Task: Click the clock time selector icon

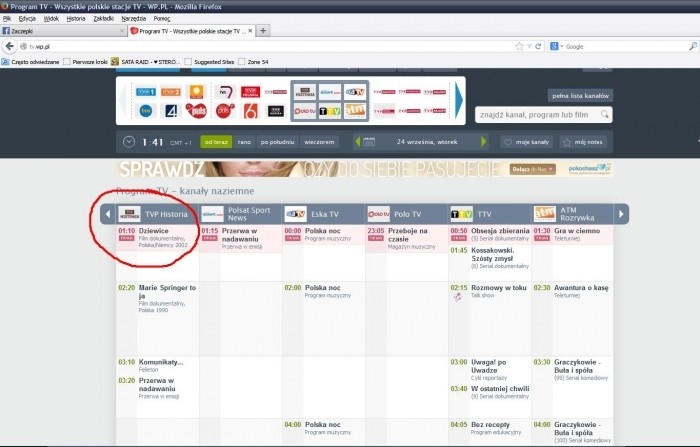Action: point(129,142)
